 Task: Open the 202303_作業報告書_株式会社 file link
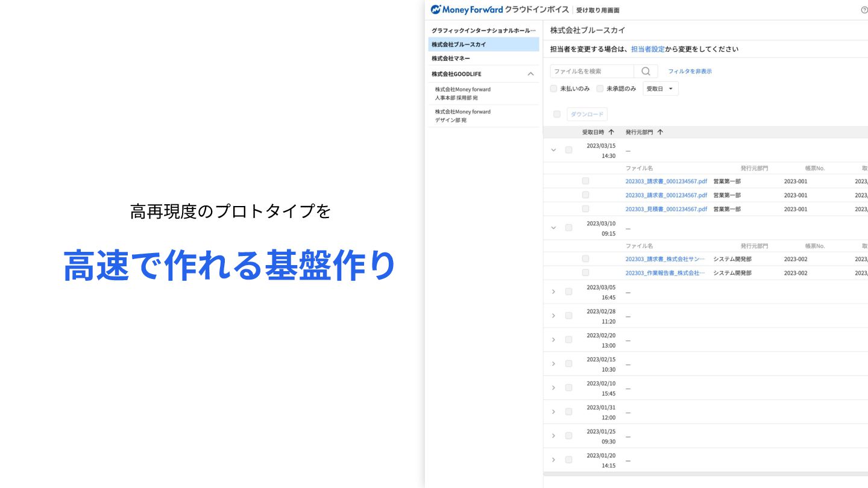click(x=665, y=273)
